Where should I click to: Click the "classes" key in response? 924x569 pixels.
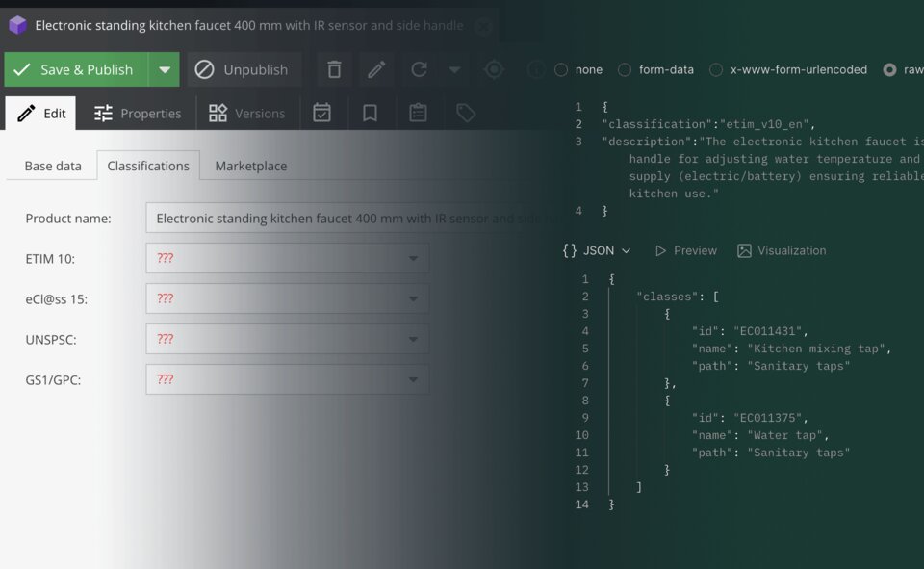(x=666, y=297)
